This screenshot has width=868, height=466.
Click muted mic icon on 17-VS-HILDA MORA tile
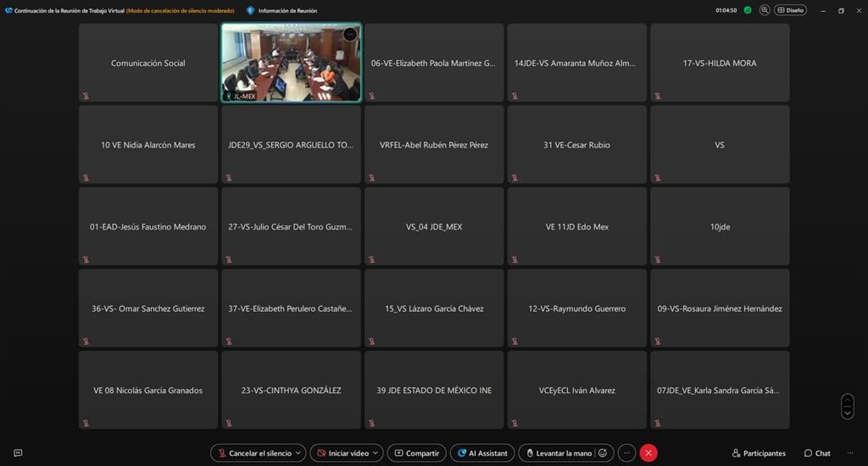tap(658, 96)
